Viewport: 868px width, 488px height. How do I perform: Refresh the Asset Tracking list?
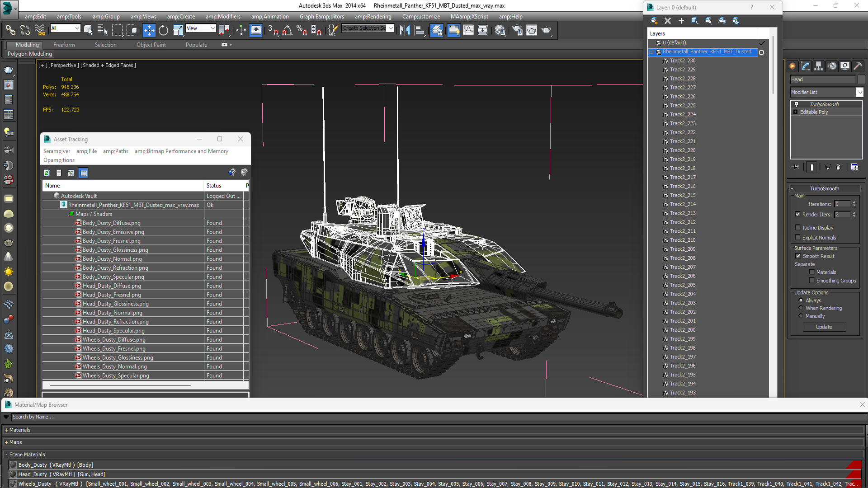coord(47,173)
